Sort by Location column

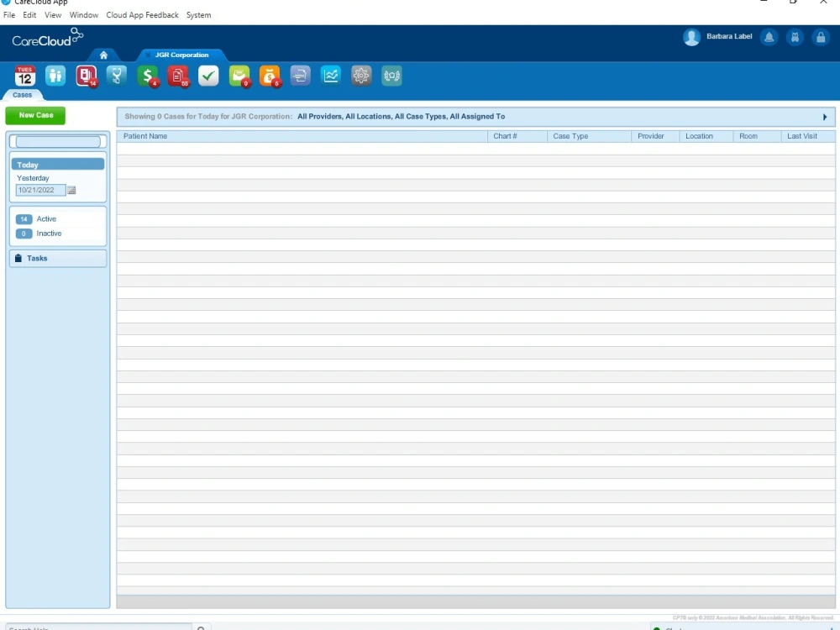706,136
